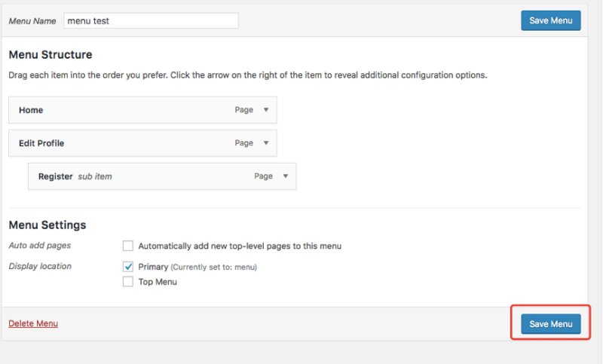This screenshot has height=364, width=603.
Task: Select the Home menu item title
Action: point(31,110)
